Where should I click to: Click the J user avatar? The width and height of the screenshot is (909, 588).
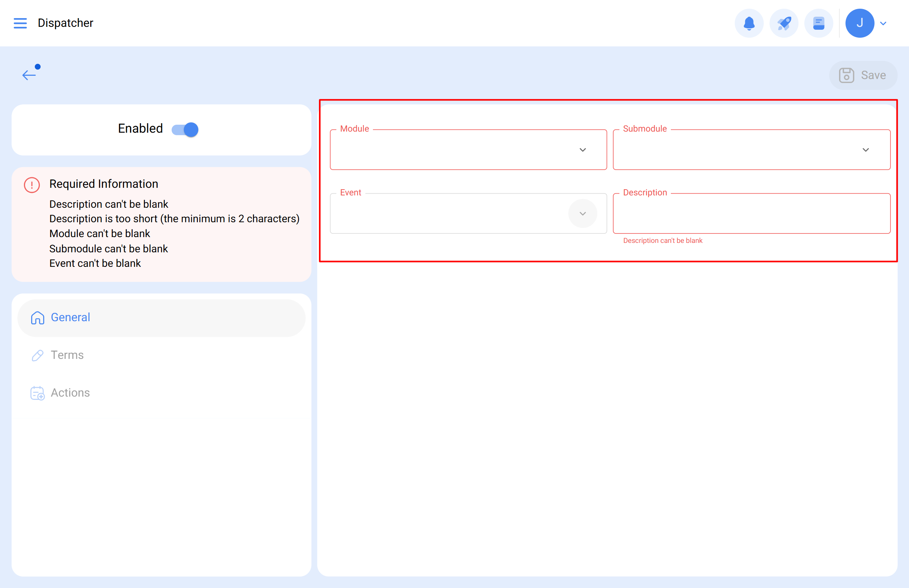point(859,23)
